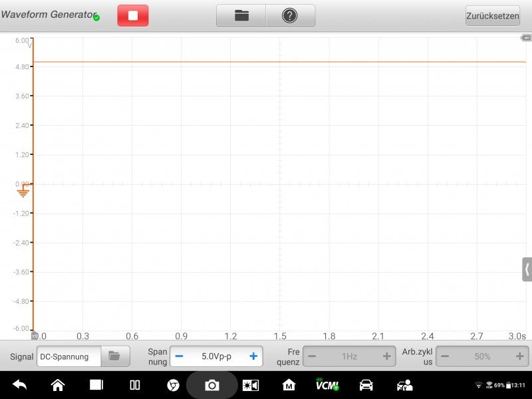Tap the green connection check badge
This screenshot has width=532, height=399.
click(96, 18)
